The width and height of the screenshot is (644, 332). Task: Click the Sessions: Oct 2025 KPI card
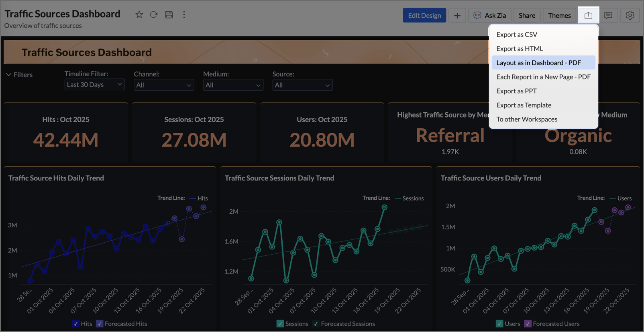coord(194,132)
